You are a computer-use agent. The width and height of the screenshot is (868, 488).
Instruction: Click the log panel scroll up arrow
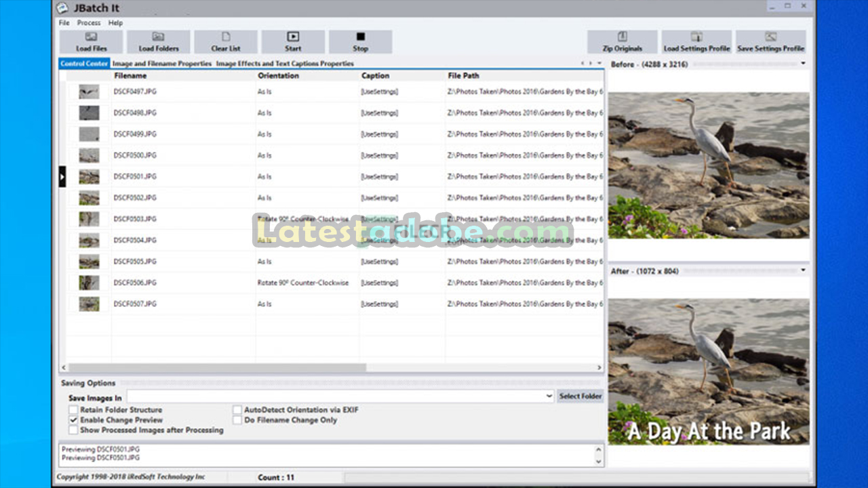pos(599,449)
